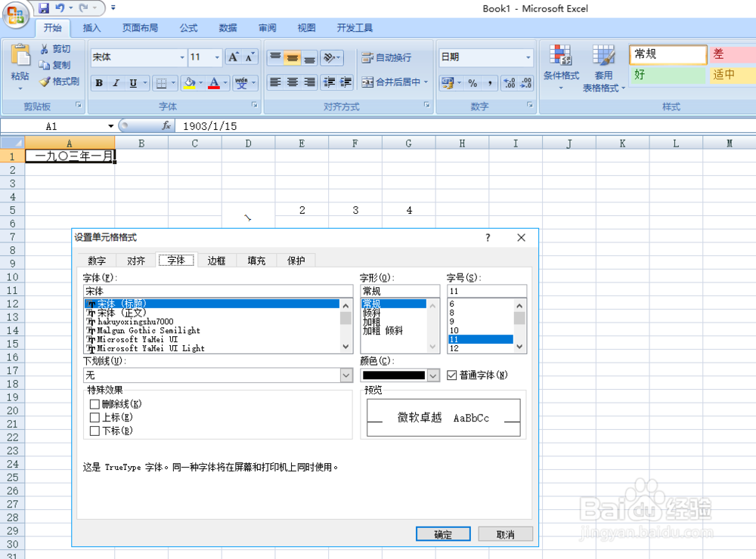The width and height of the screenshot is (756, 559).
Task: Open the 下划线 underline dropdown in dialog
Action: [346, 375]
